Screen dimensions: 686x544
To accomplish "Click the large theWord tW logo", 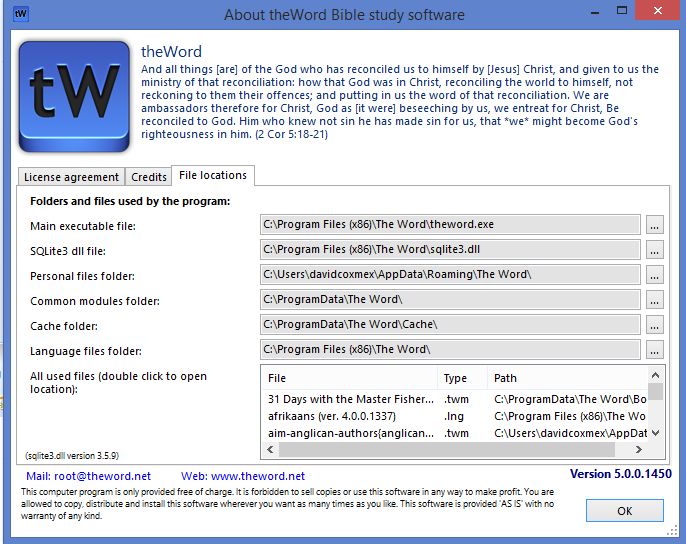I will pos(74,96).
